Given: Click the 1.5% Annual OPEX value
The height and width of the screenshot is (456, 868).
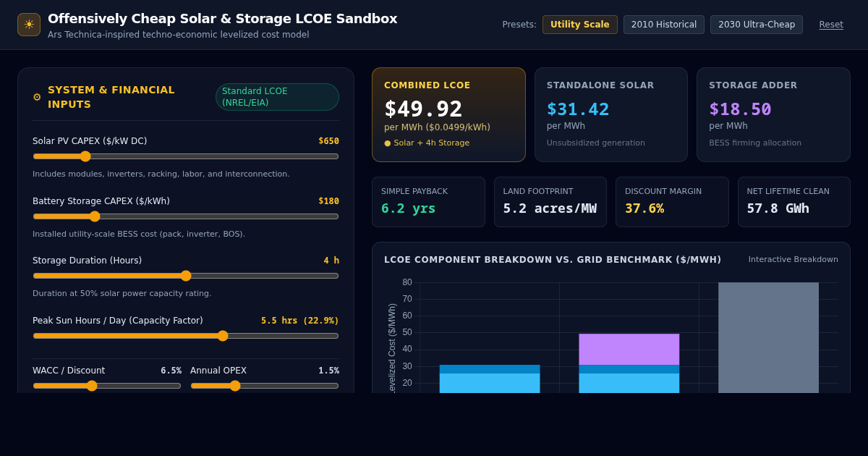Looking at the screenshot, I should tap(328, 371).
